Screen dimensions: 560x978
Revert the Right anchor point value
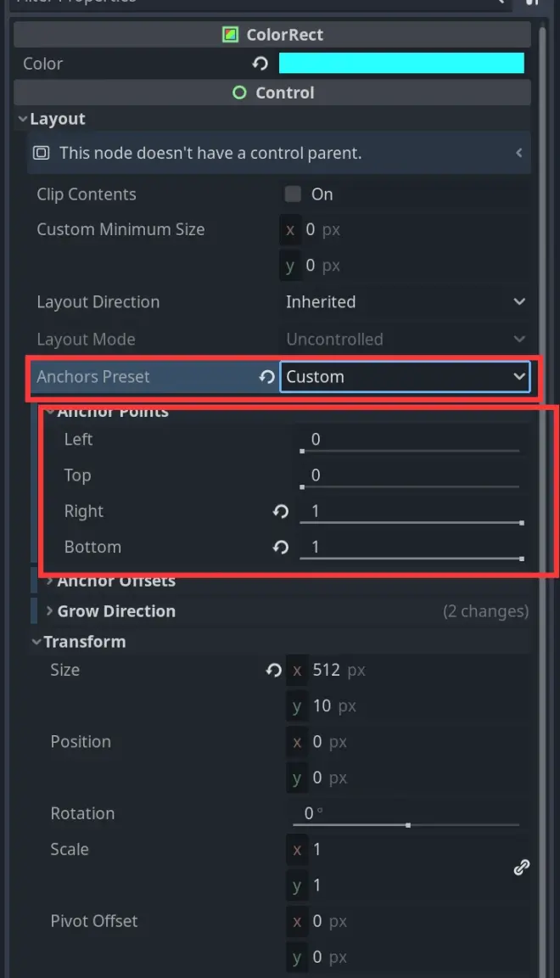(x=281, y=511)
